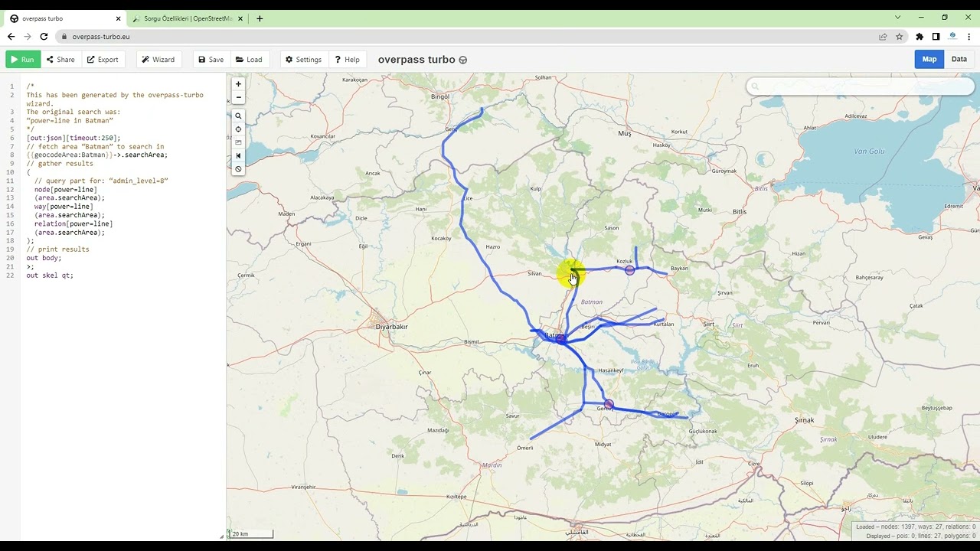Image resolution: width=980 pixels, height=551 pixels.
Task: Click the magnifier zoom-to-data map icon
Action: (x=238, y=116)
